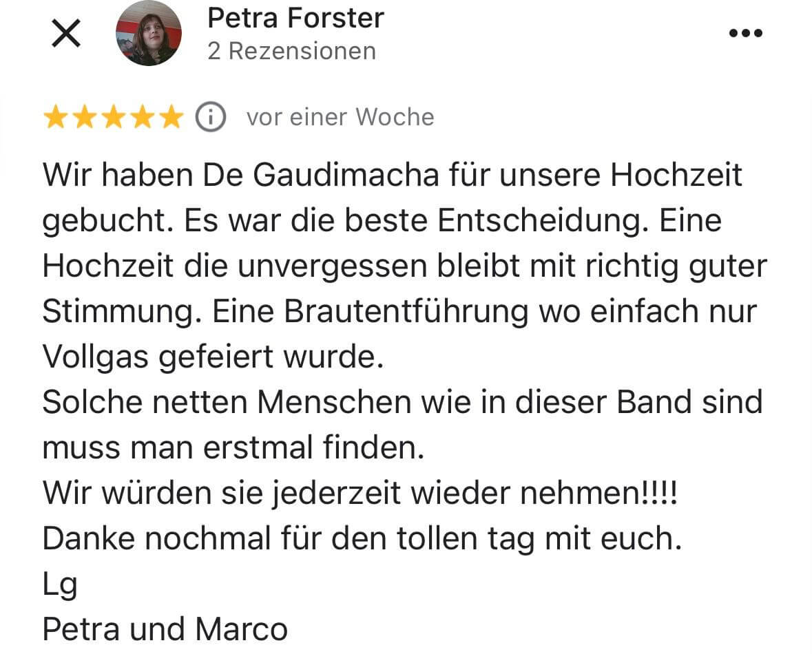
Task: Click the info icon beside the star rating
Action: coord(210,117)
